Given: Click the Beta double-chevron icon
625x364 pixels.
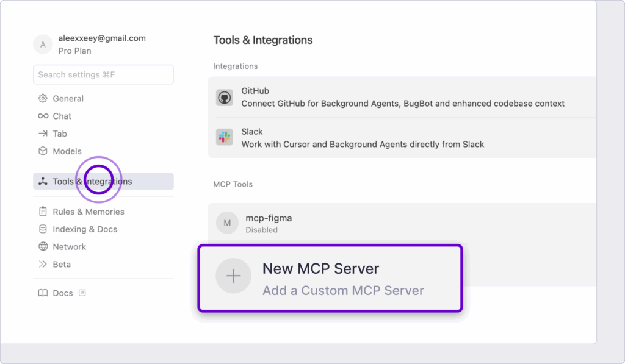Looking at the screenshot, I should (x=43, y=264).
